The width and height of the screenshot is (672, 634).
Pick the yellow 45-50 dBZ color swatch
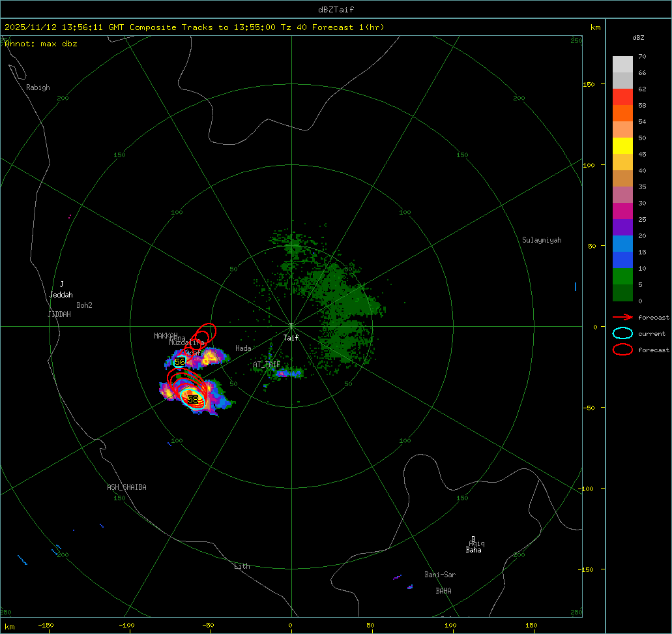pos(622,145)
